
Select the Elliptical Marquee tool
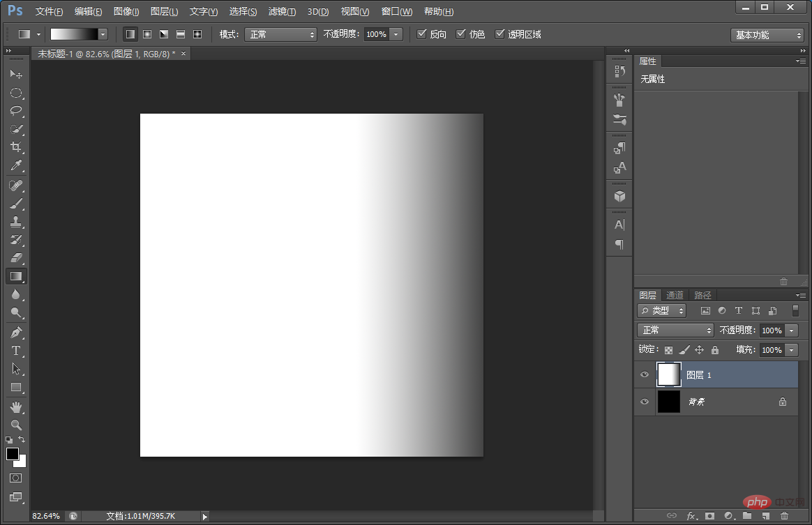[x=16, y=93]
